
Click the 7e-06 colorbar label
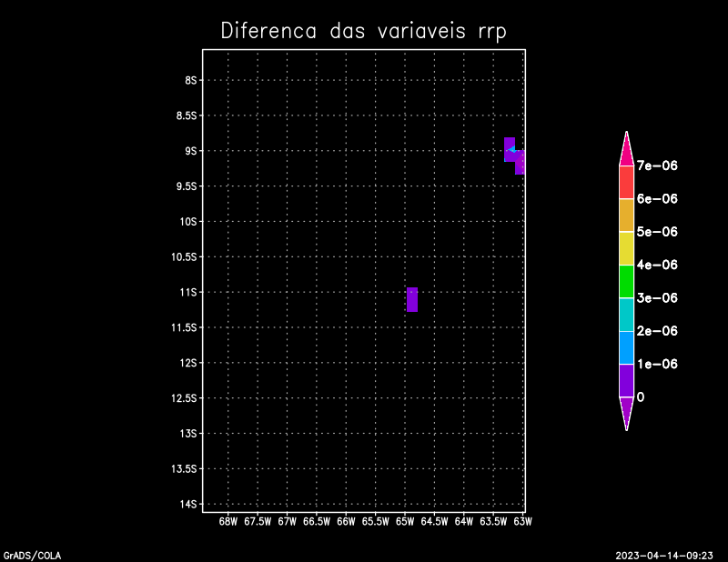click(x=657, y=166)
